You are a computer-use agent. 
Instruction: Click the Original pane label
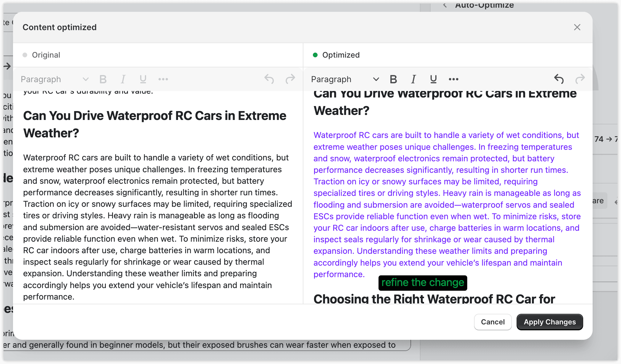point(46,55)
